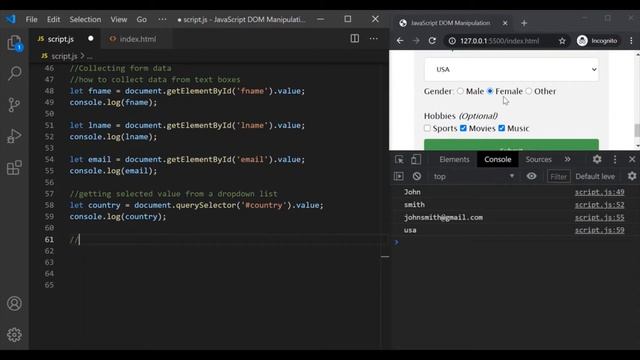Close the DevTools panel

[x=632, y=159]
